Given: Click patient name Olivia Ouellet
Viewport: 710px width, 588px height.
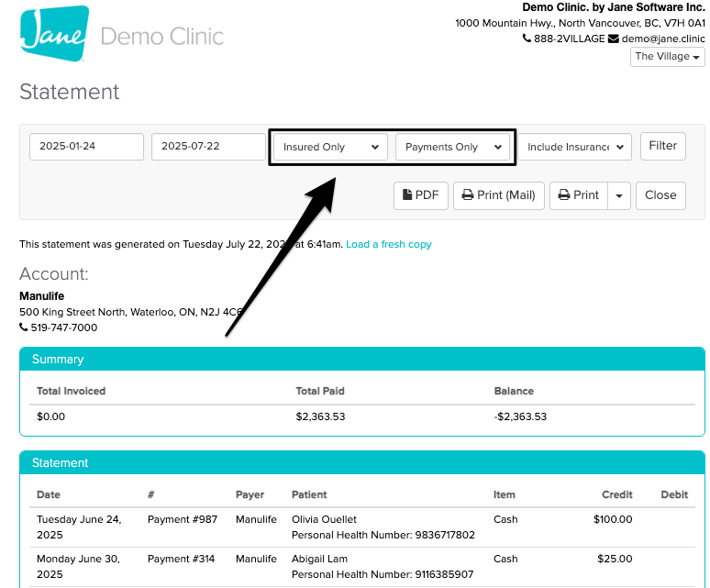Looking at the screenshot, I should coord(324,519).
